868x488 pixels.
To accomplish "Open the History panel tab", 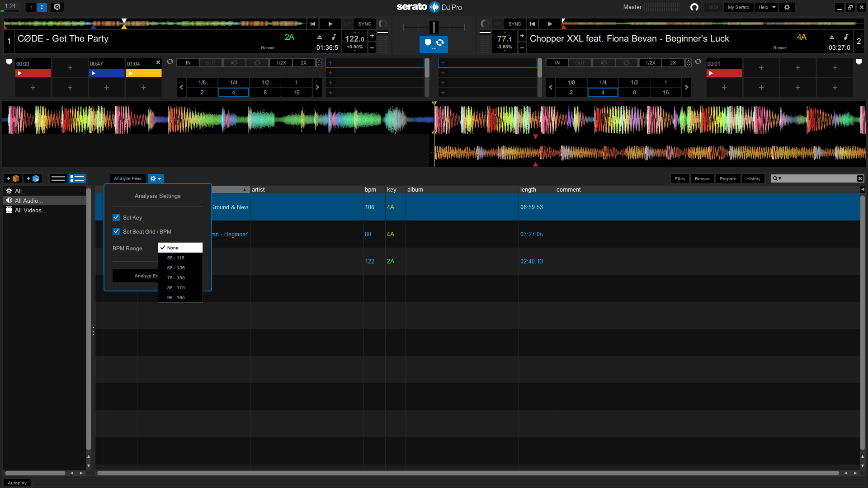I will [753, 178].
